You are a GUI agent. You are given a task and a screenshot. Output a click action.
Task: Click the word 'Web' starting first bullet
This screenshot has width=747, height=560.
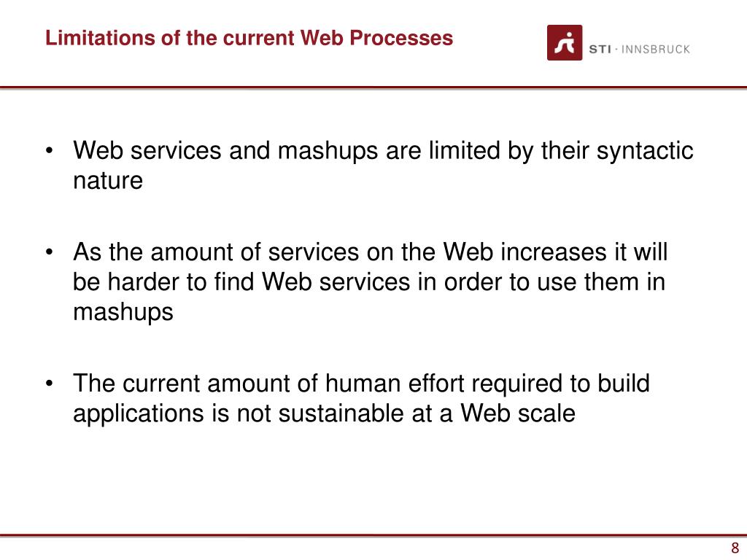coord(98,151)
